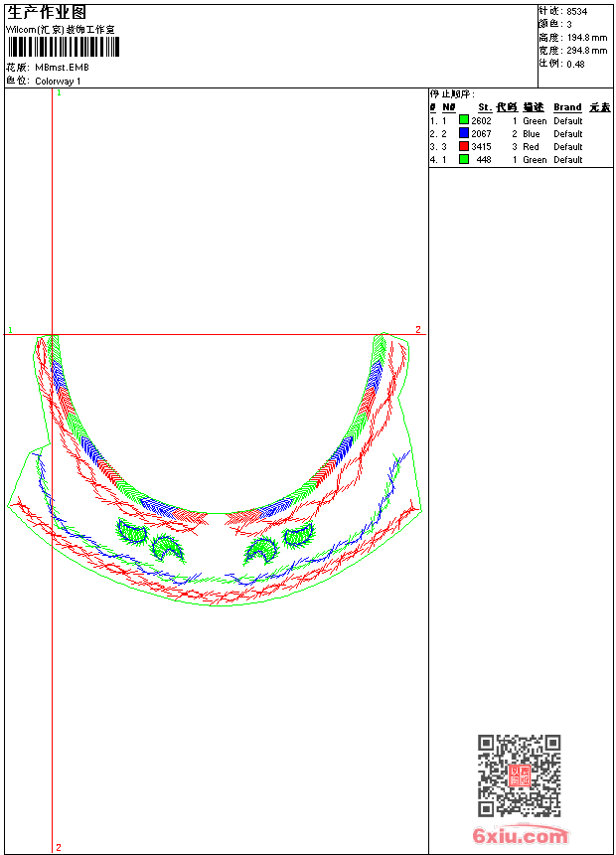616x855 pixels.
Task: Click the blue swatch for stop 2
Action: pyautogui.click(x=464, y=132)
